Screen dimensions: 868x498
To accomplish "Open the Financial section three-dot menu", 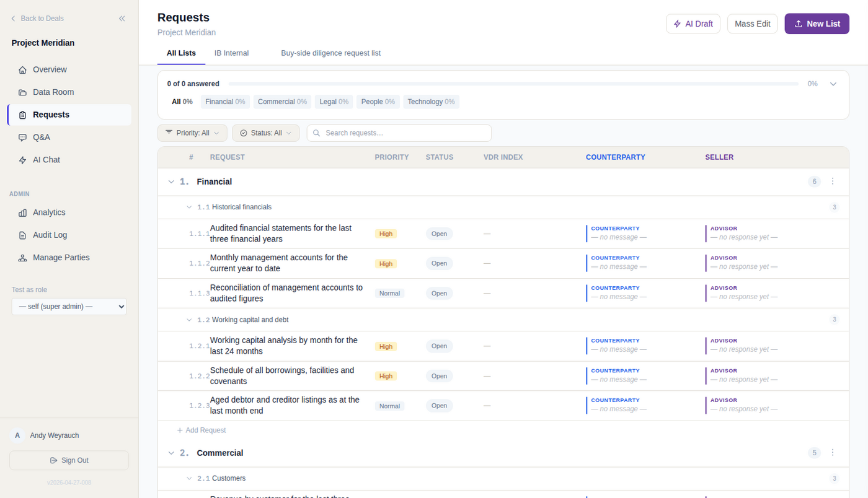I will 833,181.
